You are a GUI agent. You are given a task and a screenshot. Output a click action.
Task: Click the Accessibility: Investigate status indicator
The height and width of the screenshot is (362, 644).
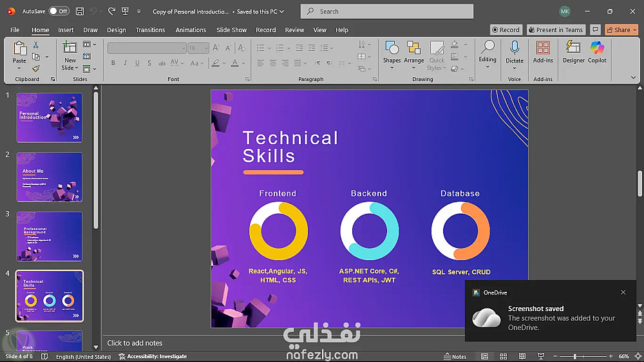click(153, 356)
